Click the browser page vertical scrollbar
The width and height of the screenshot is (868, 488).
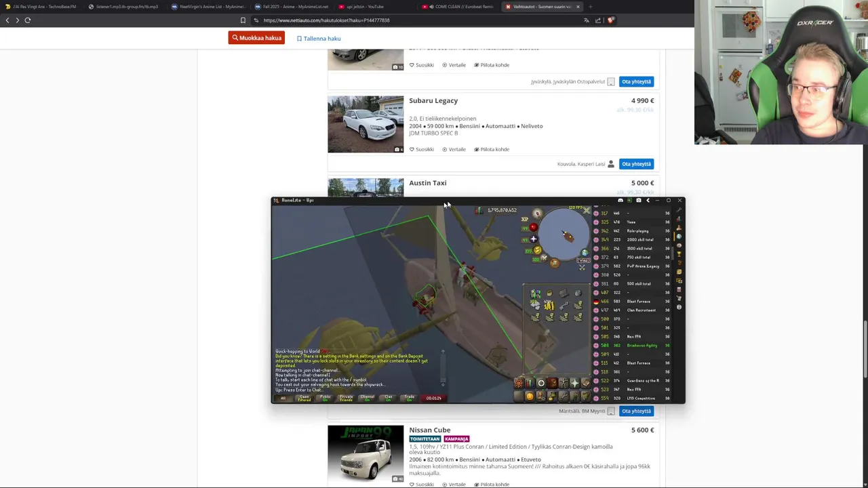tap(865, 349)
